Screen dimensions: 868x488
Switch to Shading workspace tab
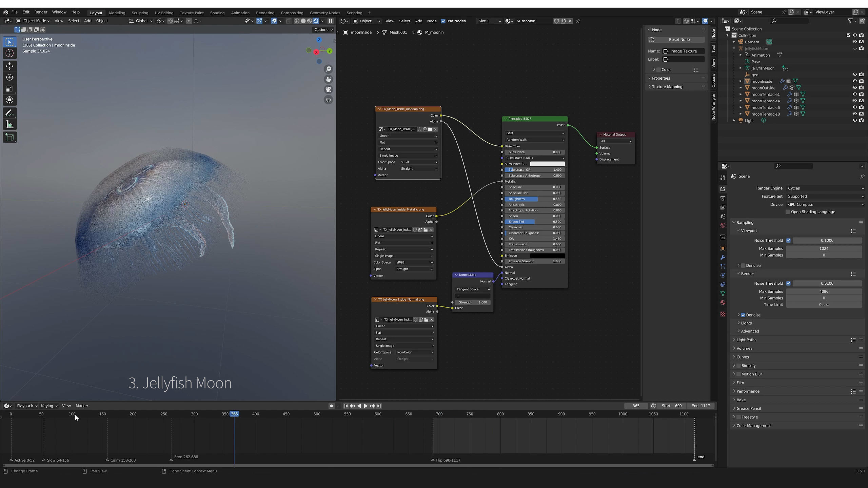coord(217,13)
